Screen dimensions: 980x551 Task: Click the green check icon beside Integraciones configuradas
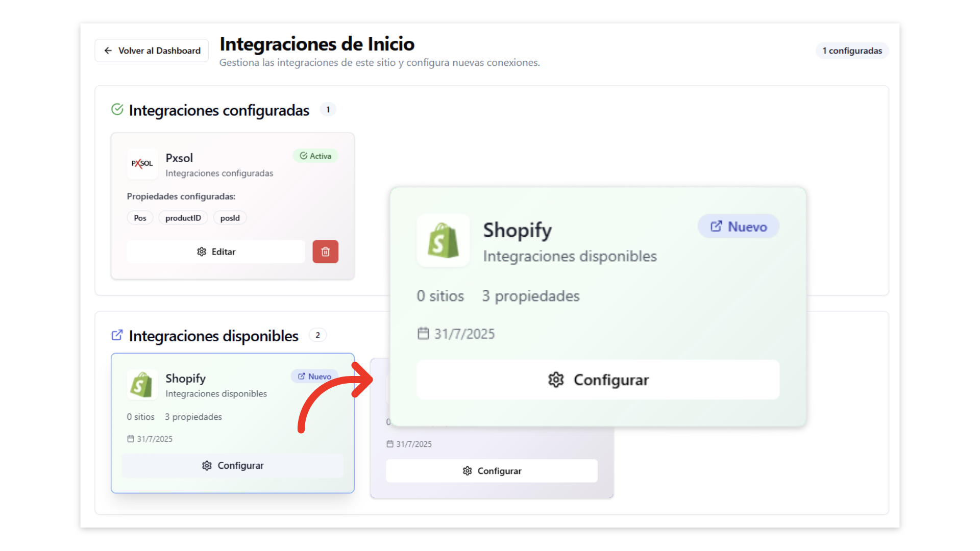(117, 110)
